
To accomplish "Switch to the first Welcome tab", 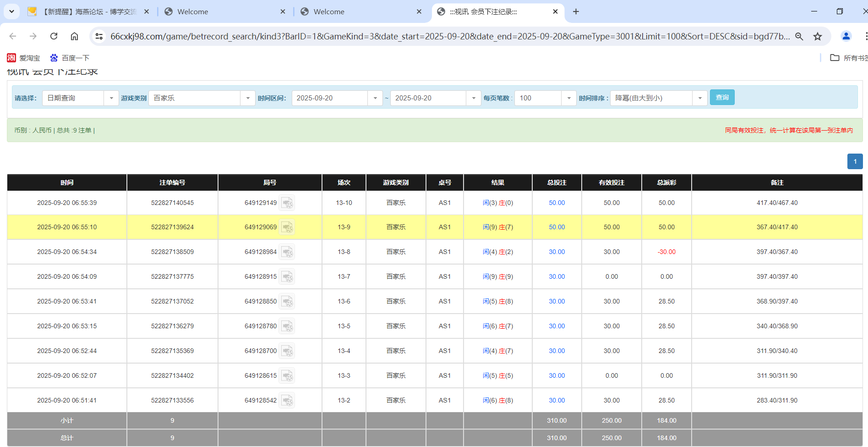I will coord(220,11).
